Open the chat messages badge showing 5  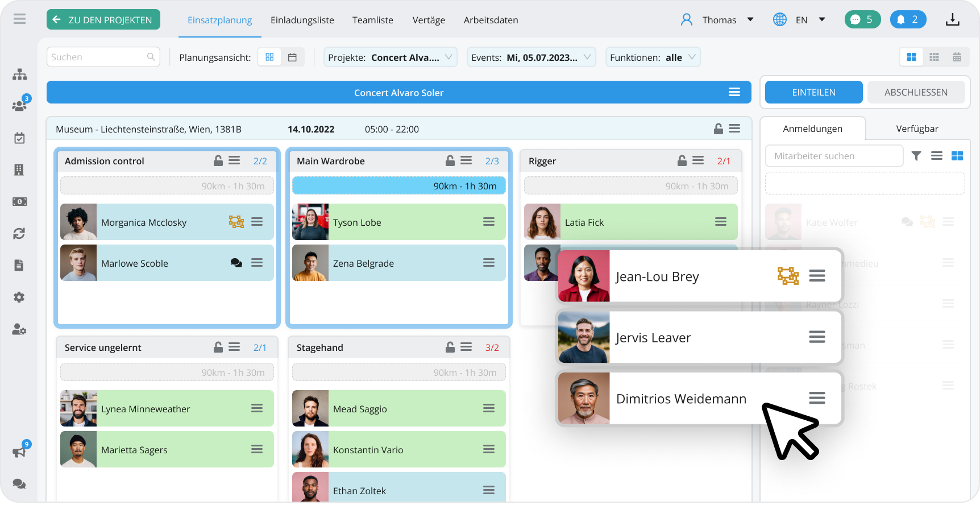click(x=862, y=20)
